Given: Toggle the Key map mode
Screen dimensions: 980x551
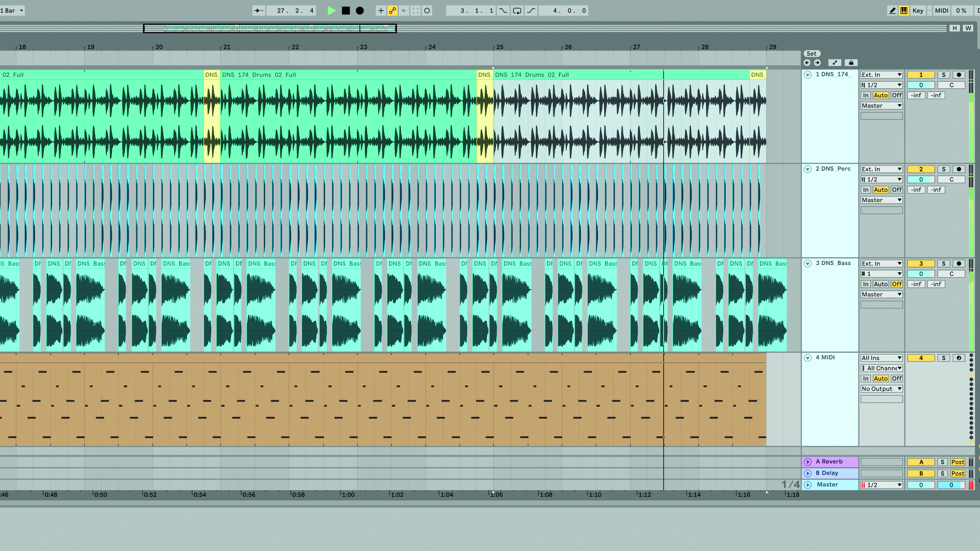Looking at the screenshot, I should (x=918, y=11).
